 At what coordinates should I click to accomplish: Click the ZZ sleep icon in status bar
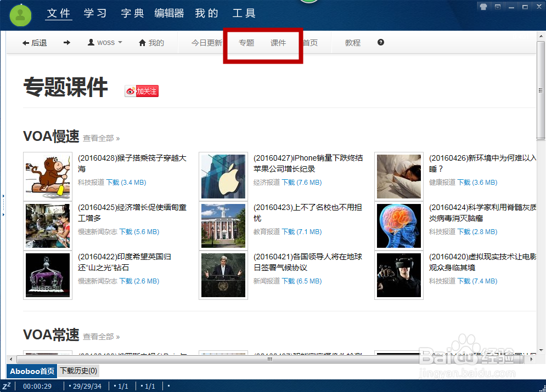[7, 386]
